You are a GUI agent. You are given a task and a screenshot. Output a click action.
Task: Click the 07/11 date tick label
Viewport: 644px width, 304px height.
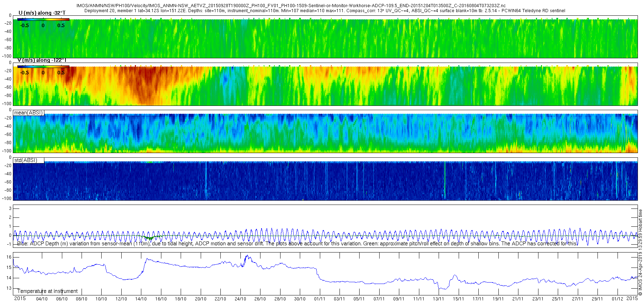[x=379, y=299]
